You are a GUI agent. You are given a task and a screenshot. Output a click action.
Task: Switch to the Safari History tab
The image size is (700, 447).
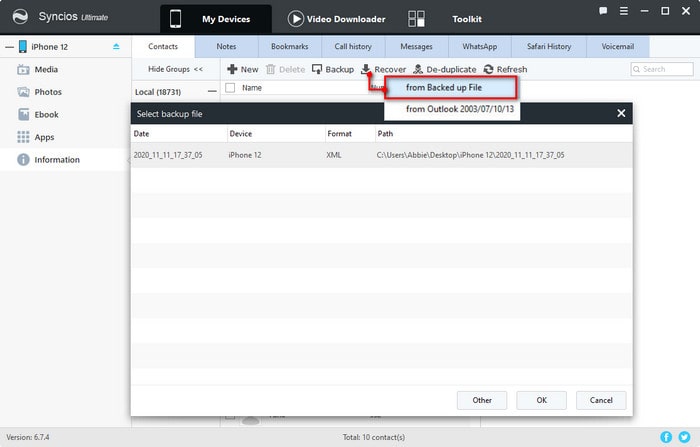[x=549, y=46]
